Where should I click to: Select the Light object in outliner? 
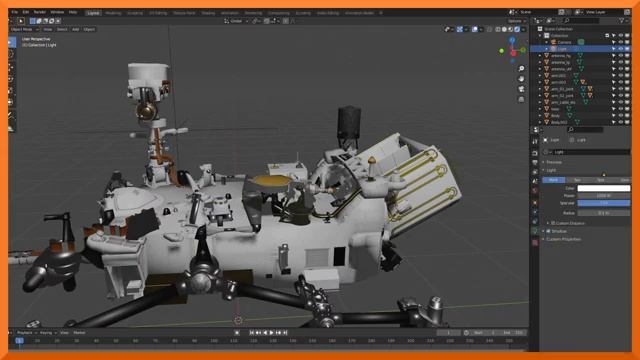pyautogui.click(x=562, y=49)
